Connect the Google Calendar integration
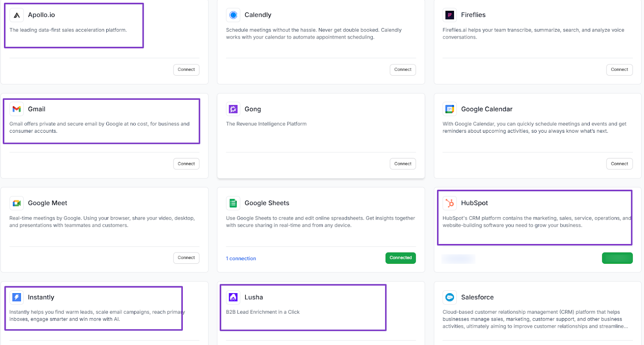This screenshot has height=345, width=644. point(619,164)
